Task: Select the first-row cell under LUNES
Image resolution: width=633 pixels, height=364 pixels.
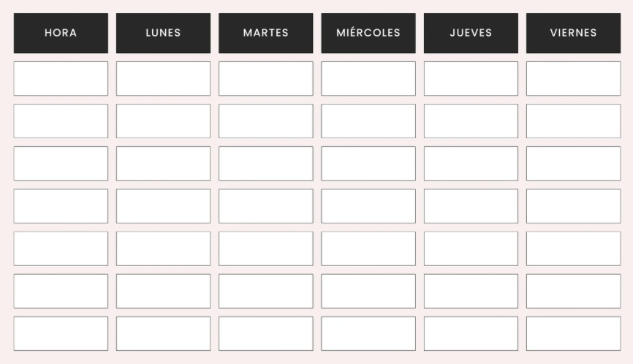Action: [163, 78]
